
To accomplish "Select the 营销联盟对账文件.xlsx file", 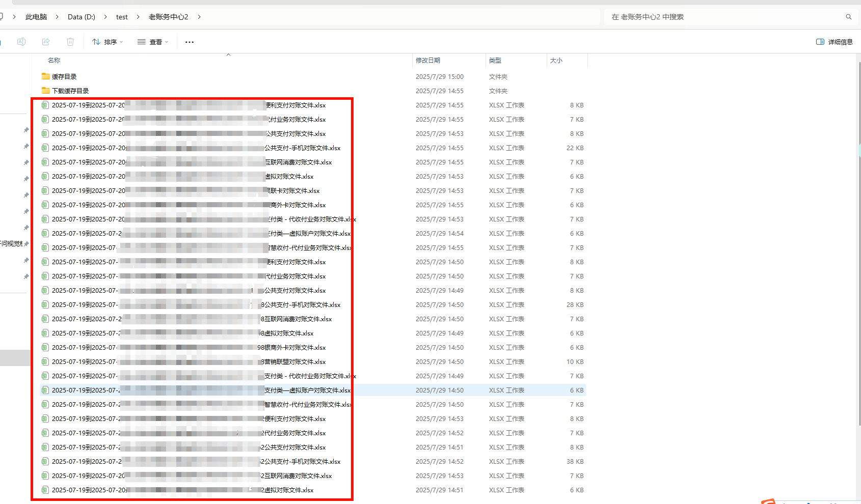I will tap(294, 362).
